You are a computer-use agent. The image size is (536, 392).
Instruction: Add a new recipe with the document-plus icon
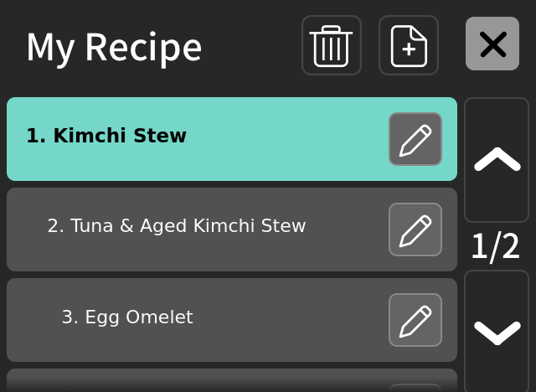click(409, 45)
